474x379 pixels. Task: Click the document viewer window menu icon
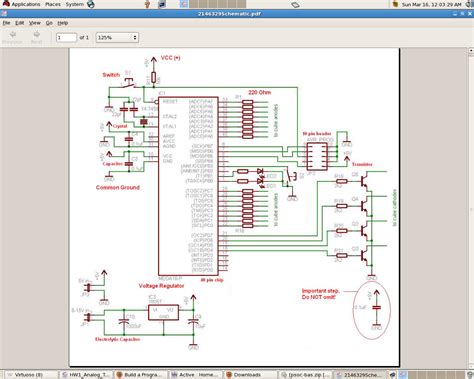click(x=3, y=14)
